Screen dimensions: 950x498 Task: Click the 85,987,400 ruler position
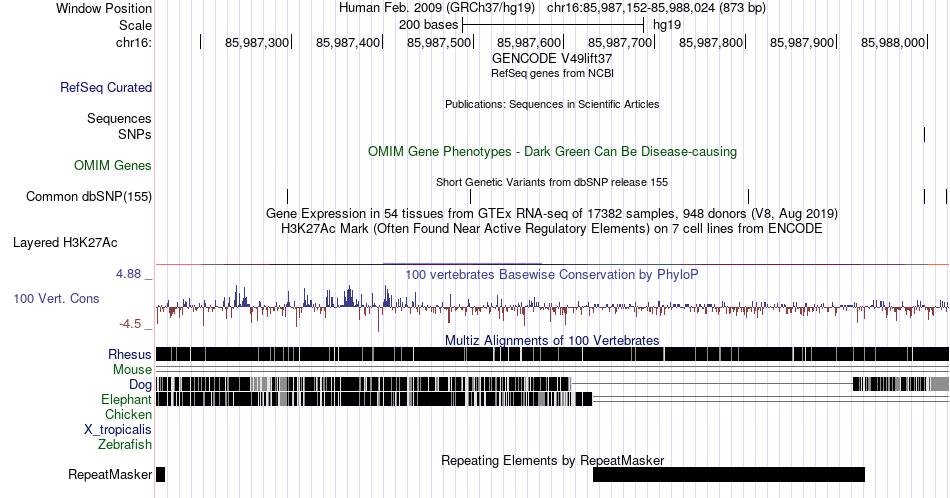[x=348, y=42]
